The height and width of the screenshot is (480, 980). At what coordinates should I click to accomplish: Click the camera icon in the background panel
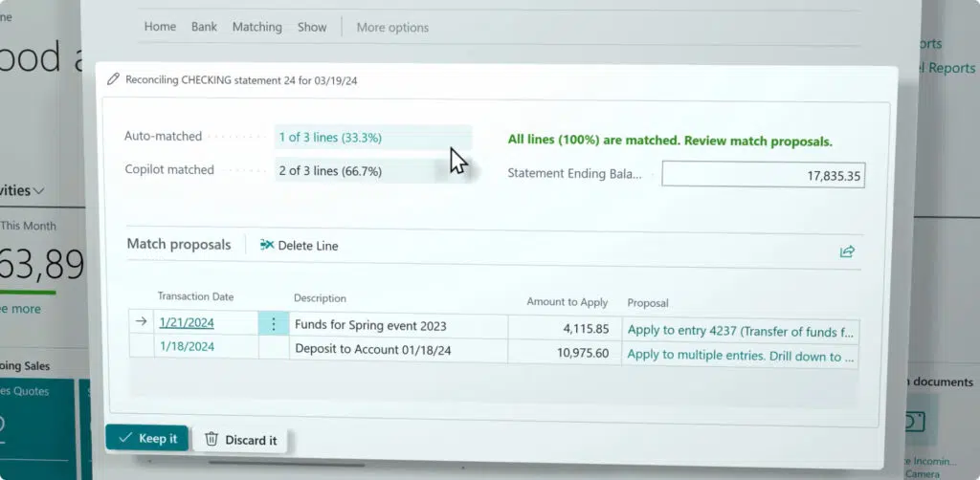916,423
